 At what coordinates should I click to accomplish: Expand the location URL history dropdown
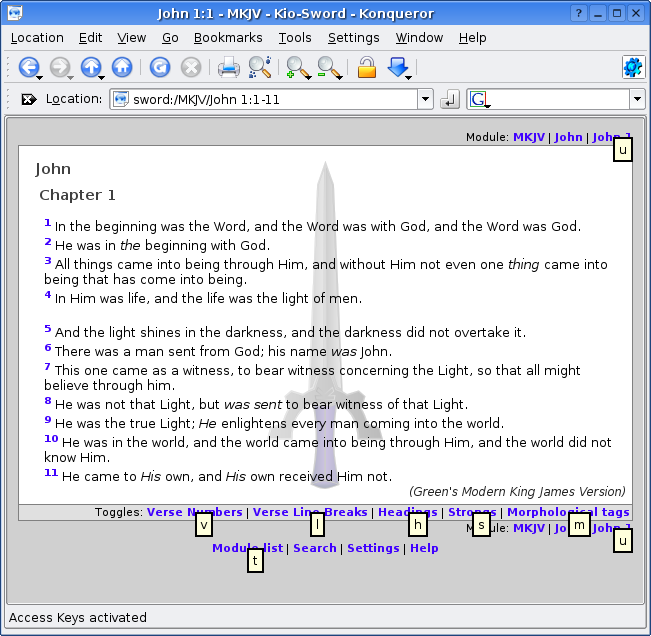coord(425,99)
